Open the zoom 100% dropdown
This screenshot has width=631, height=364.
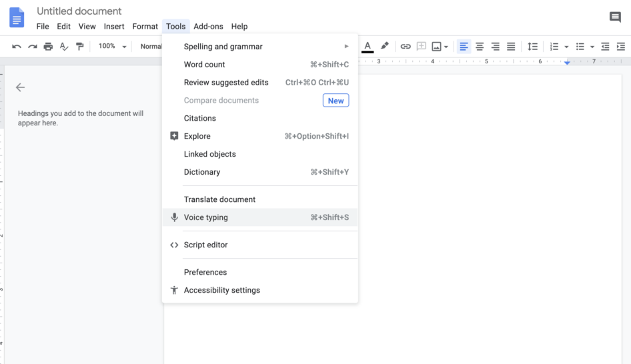tap(112, 46)
